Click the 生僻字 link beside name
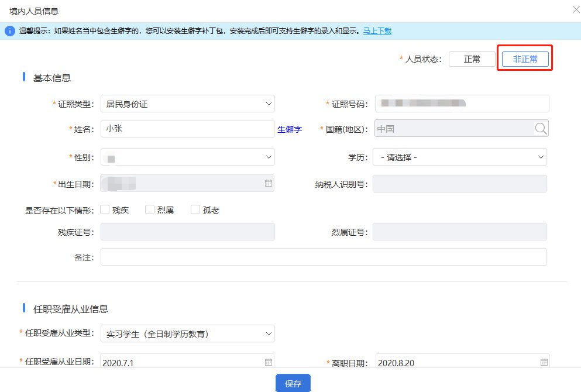 click(290, 129)
